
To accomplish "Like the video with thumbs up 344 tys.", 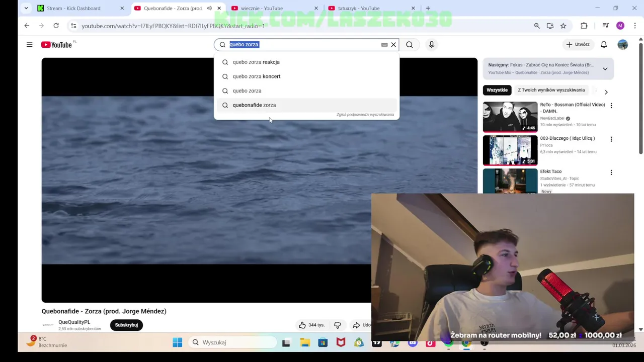I will (311, 325).
